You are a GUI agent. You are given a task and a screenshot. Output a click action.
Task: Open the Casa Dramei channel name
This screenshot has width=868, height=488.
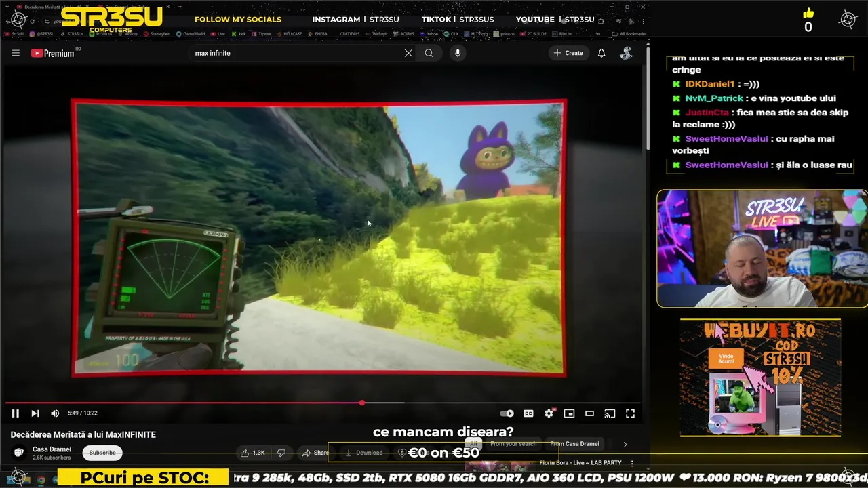[x=52, y=449]
